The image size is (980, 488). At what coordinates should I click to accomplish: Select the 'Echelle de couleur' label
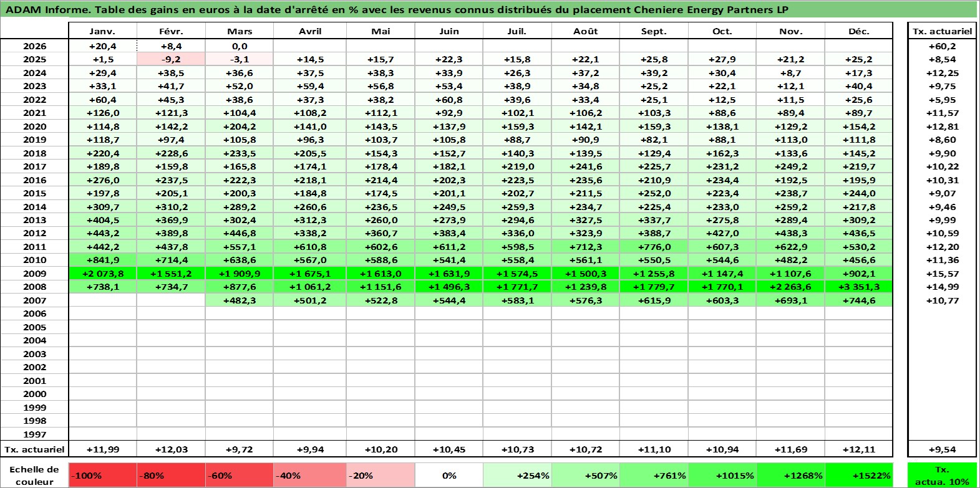click(34, 475)
